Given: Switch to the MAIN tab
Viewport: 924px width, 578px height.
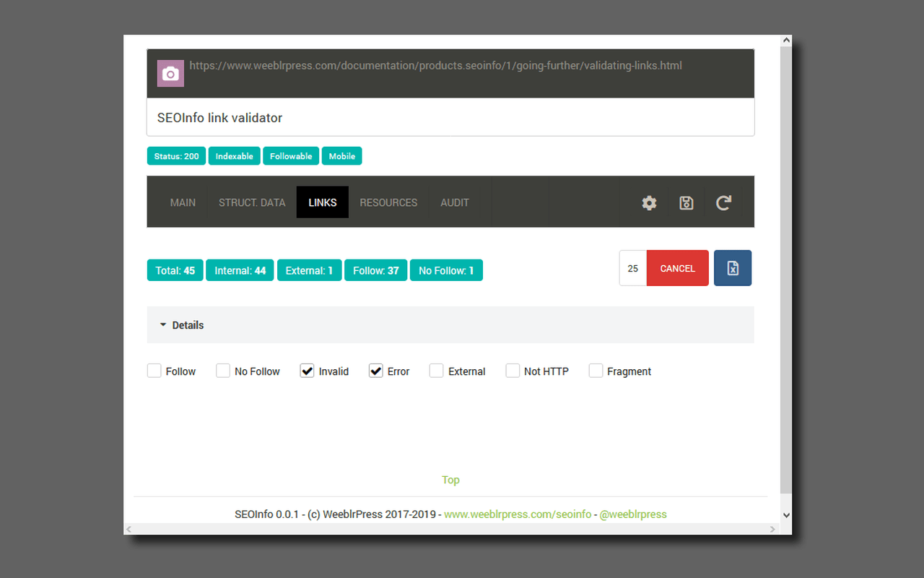Looking at the screenshot, I should coord(183,202).
